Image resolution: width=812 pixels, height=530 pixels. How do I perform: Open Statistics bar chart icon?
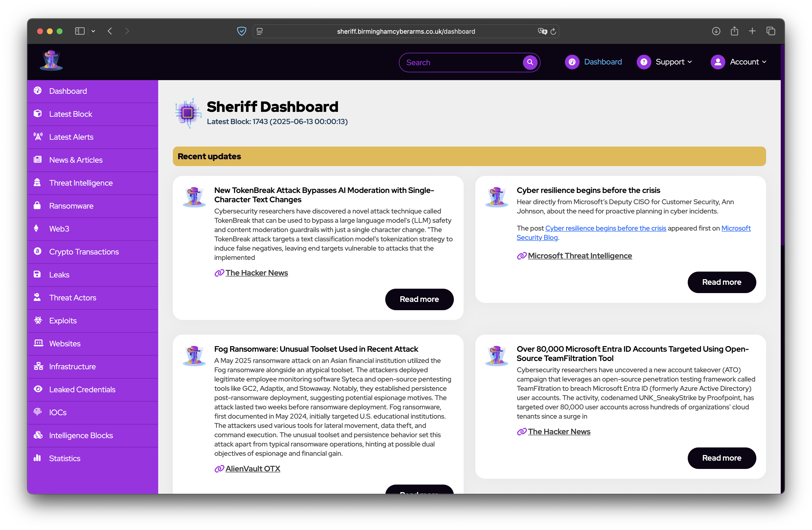pos(37,458)
